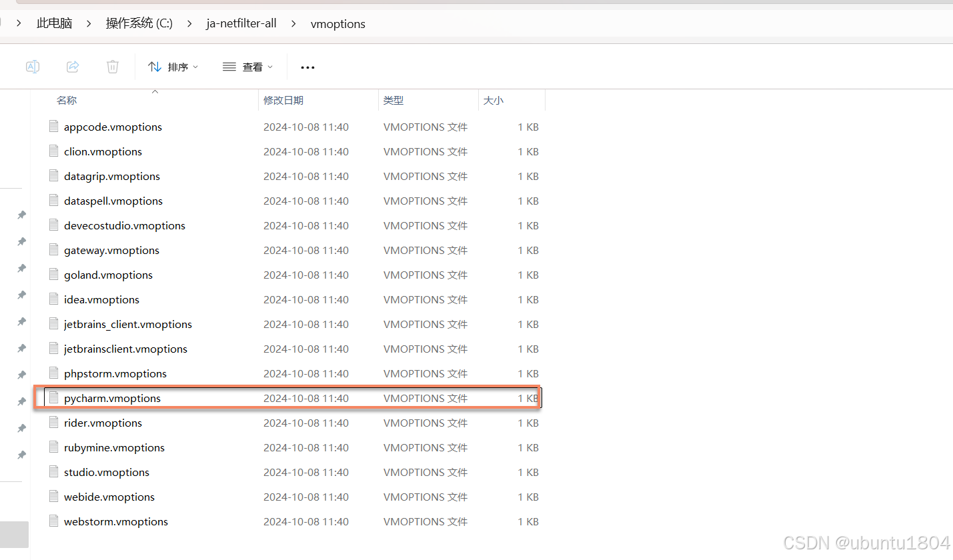953x560 pixels.
Task: Click the vmoptions breadcrumb
Action: [338, 23]
